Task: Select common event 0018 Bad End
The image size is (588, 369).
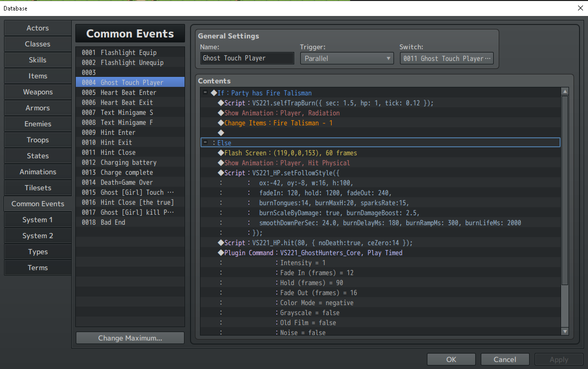Action: tap(113, 222)
